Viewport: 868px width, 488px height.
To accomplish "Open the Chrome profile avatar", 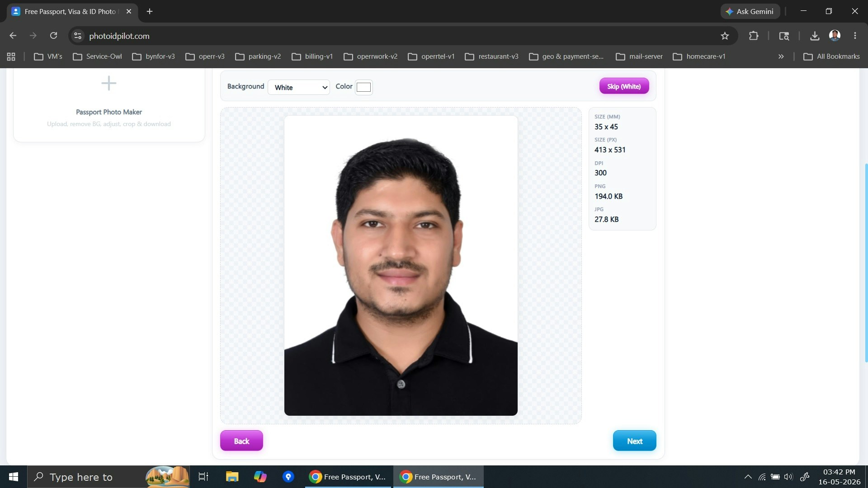I will coord(835,36).
